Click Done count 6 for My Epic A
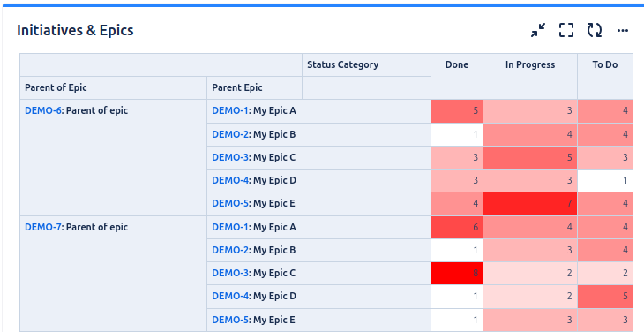 [x=457, y=227]
